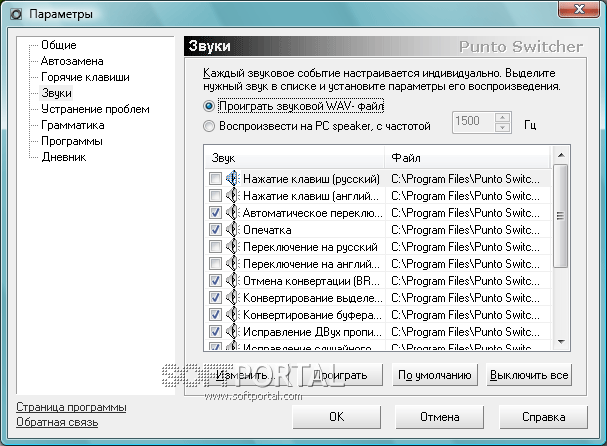Click speaker icon in Опечатка row

point(233,230)
